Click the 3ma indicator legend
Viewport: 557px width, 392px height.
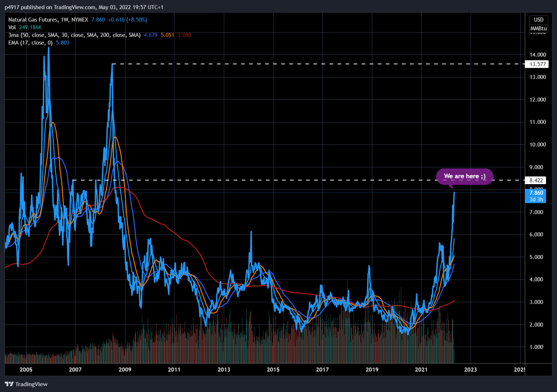tap(75, 35)
